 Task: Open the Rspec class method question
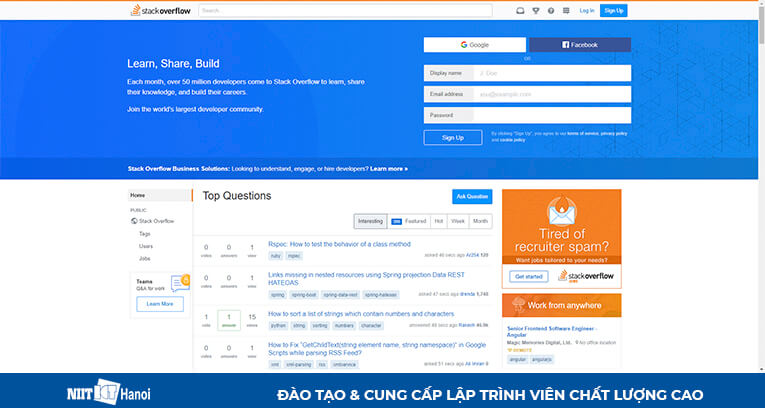point(340,244)
